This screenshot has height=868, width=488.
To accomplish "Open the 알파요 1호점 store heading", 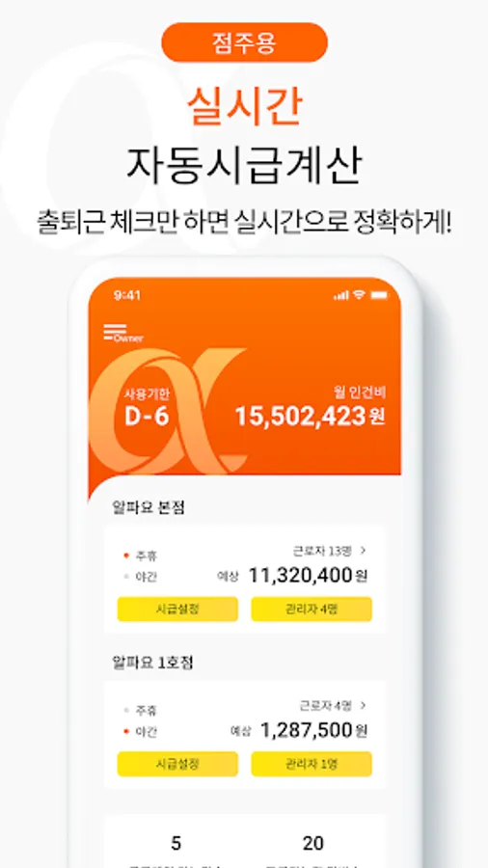I will point(152,663).
